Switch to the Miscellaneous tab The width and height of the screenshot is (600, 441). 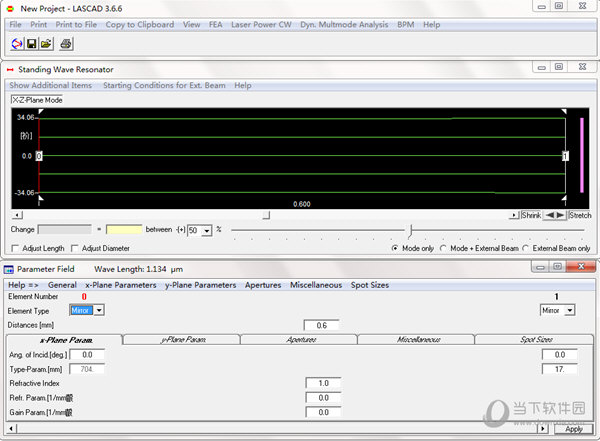[417, 340]
